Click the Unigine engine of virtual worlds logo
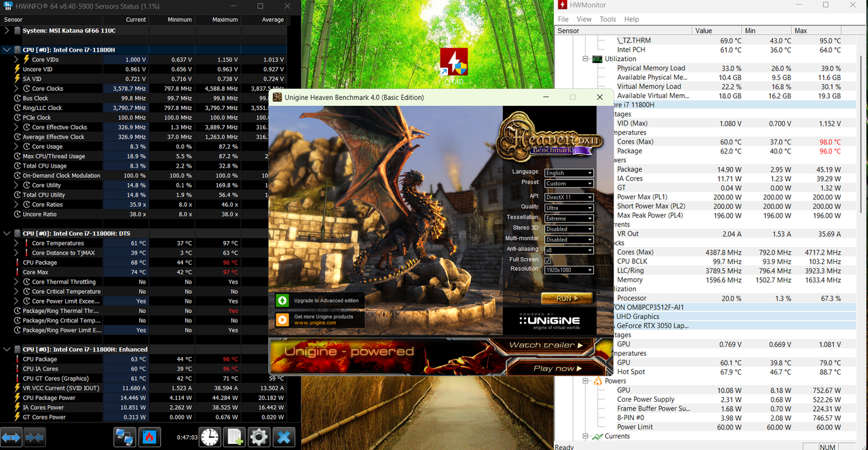This screenshot has height=450, width=868. click(x=549, y=322)
